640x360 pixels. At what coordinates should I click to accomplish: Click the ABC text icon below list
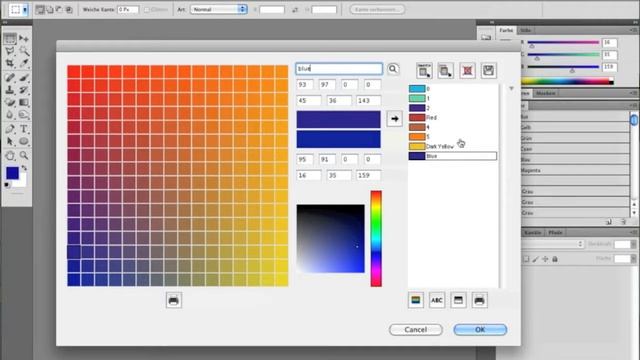[437, 300]
